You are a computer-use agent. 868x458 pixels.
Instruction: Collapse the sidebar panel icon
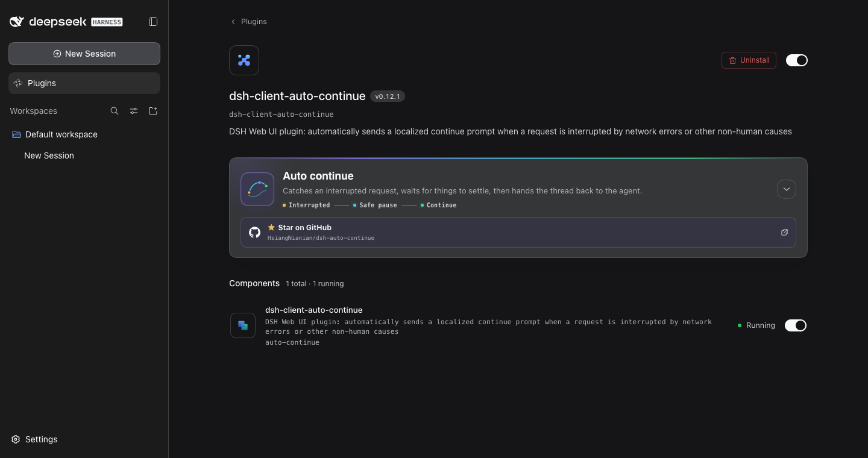point(153,22)
